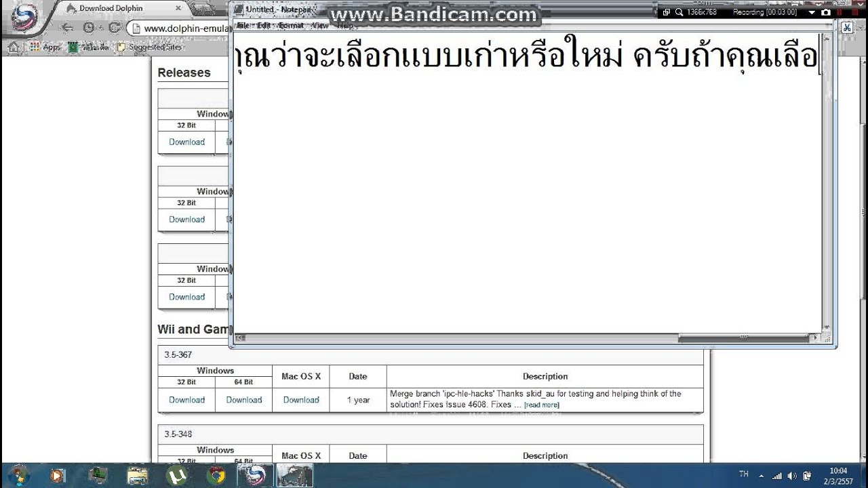
Task: Click Bandicam magnifier resolution icon
Action: tap(677, 12)
